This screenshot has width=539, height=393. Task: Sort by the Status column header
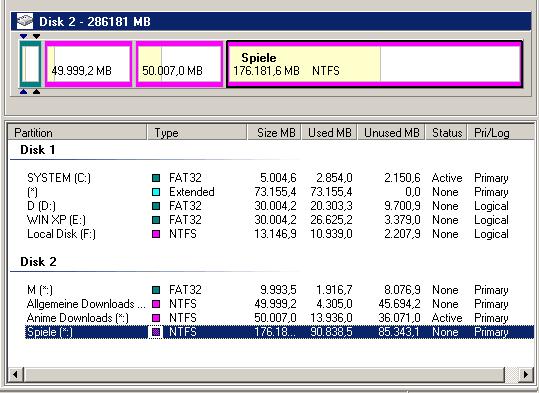point(447,133)
